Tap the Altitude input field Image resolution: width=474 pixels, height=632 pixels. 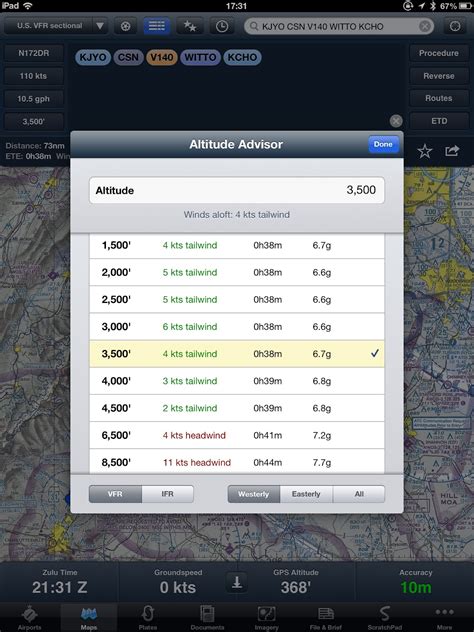(x=237, y=190)
